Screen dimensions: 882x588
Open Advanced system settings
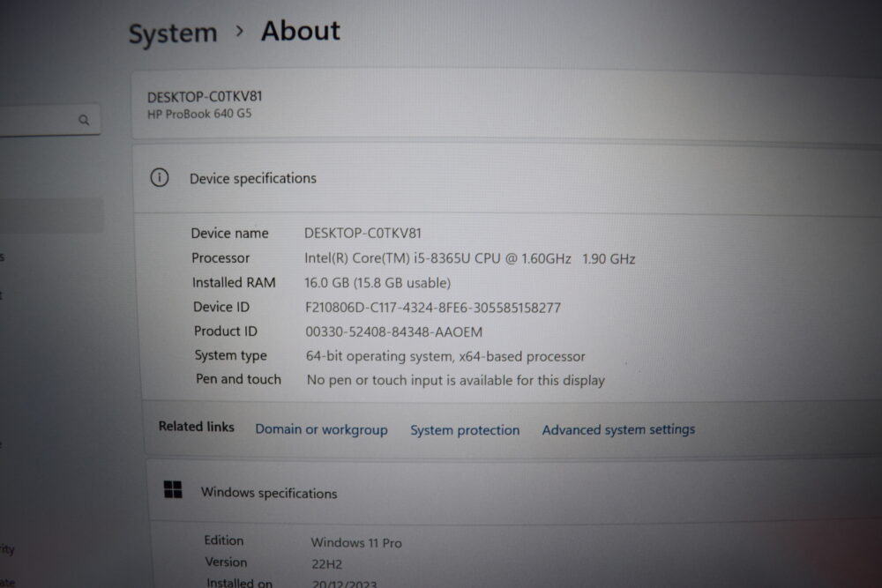tap(618, 429)
